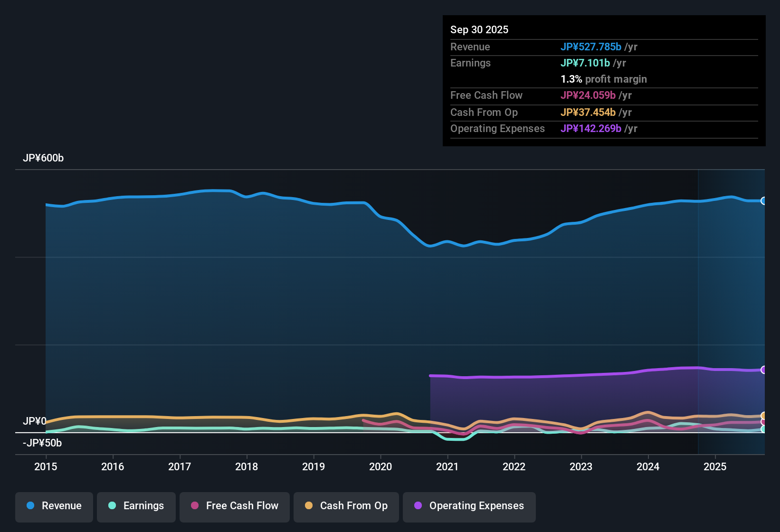The image size is (780, 532).
Task: Expand the Free Cash Flow legend entry
Action: (234, 506)
